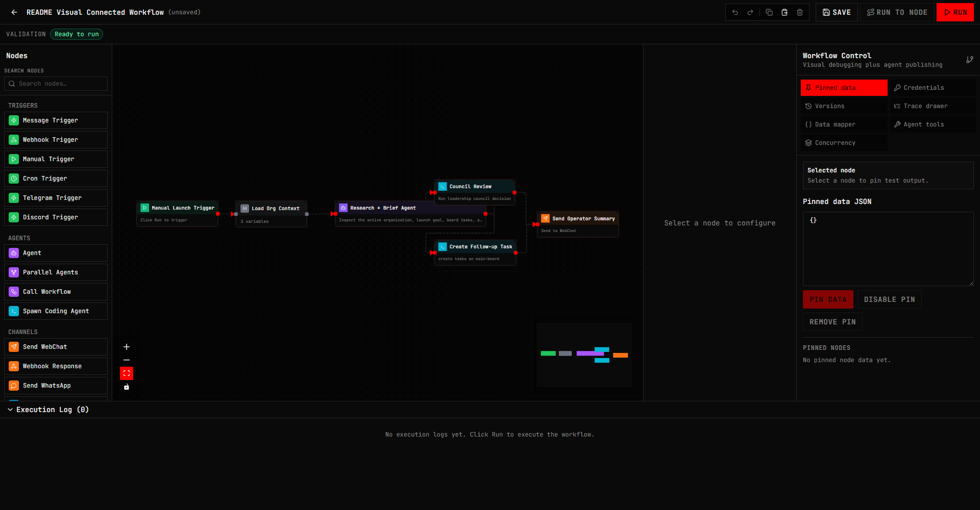Screen dimensions: 980x510
Task: Click Disable Pin button
Action: [x=889, y=299]
